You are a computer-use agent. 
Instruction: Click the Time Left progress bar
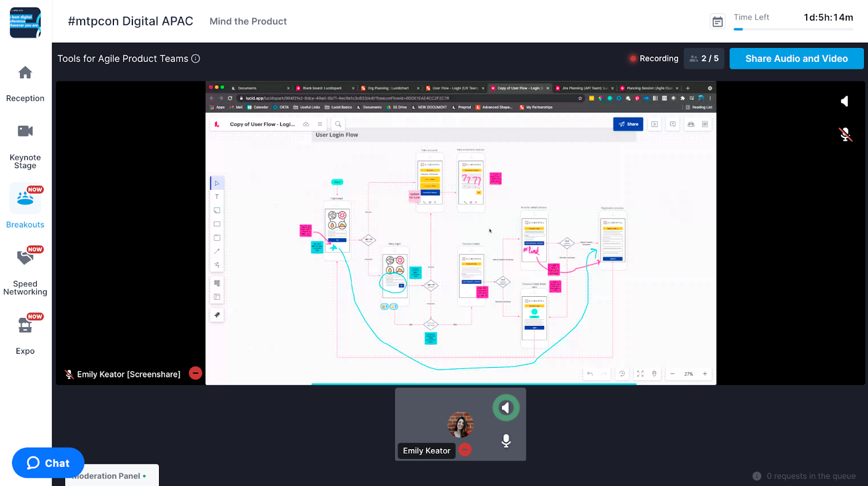(793, 29)
